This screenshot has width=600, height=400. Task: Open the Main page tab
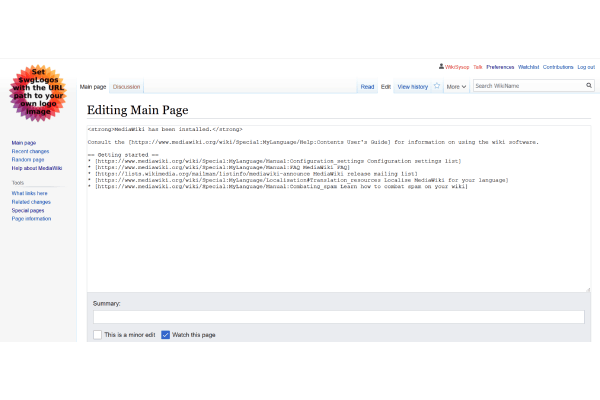[x=93, y=87]
